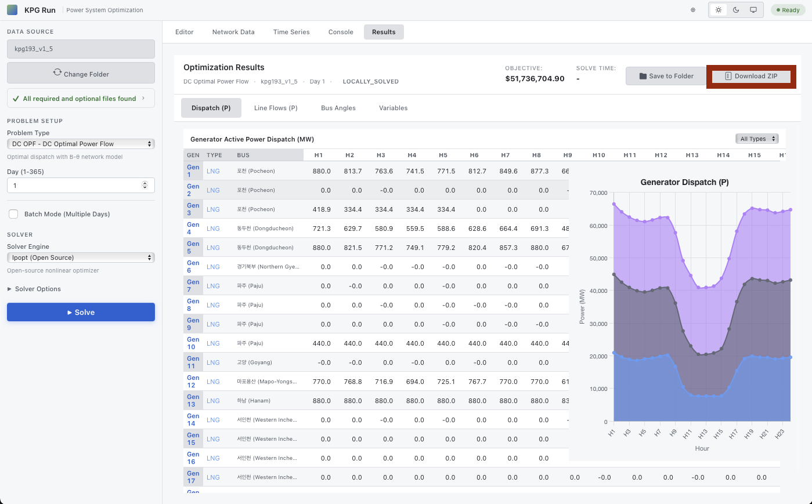
Task: Open the Solver Engine dropdown
Action: (x=81, y=258)
